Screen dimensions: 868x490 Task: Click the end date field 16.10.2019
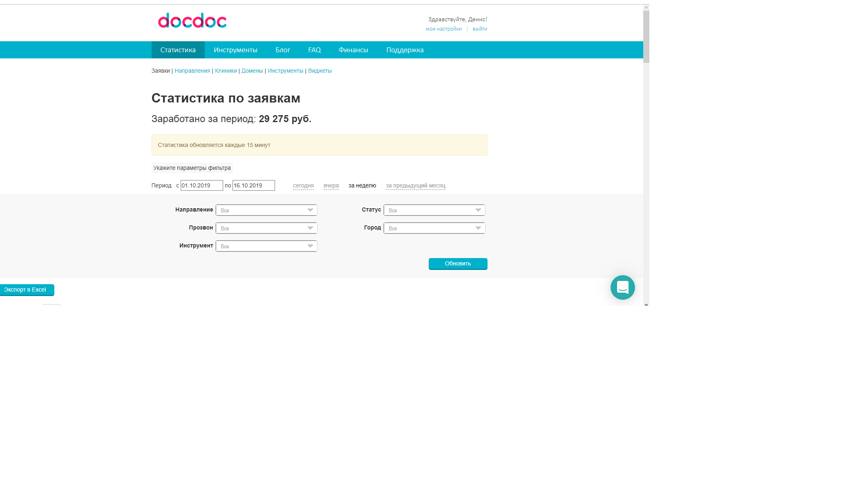pos(253,185)
